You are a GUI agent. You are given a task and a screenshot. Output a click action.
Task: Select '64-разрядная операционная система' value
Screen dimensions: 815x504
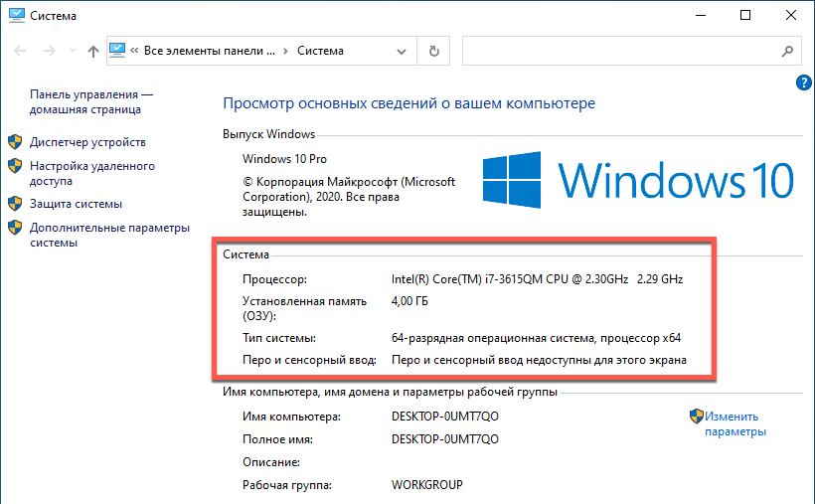[536, 338]
